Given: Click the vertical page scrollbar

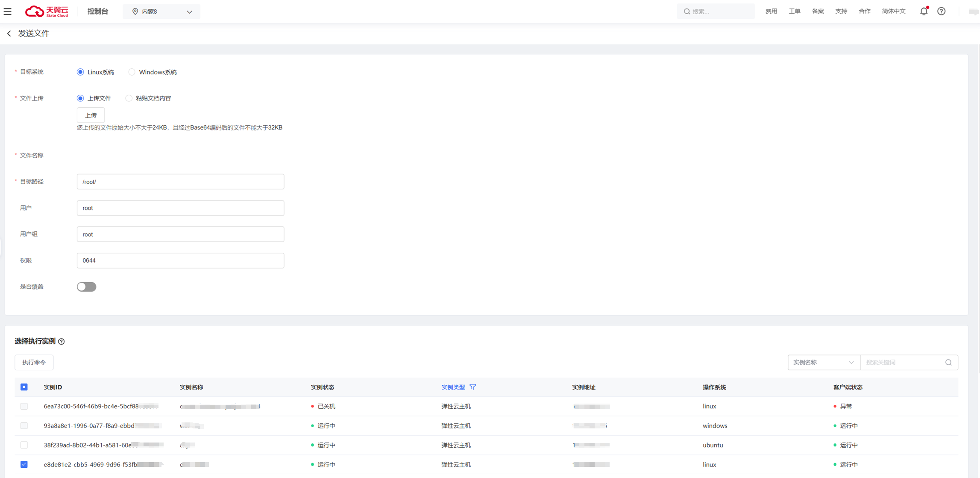Looking at the screenshot, I should 978,209.
